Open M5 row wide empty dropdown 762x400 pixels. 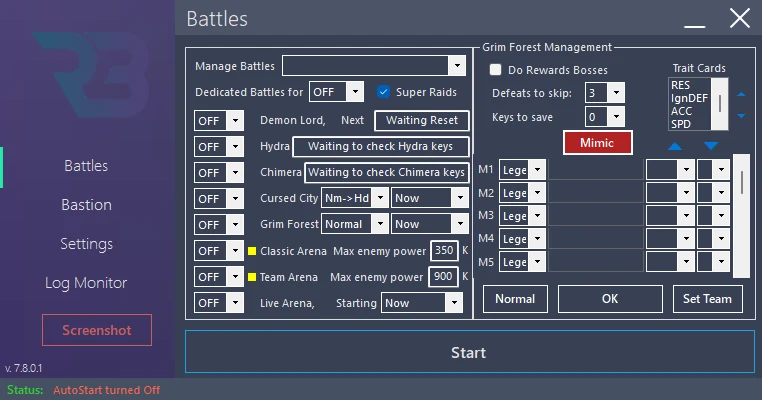[670, 262]
